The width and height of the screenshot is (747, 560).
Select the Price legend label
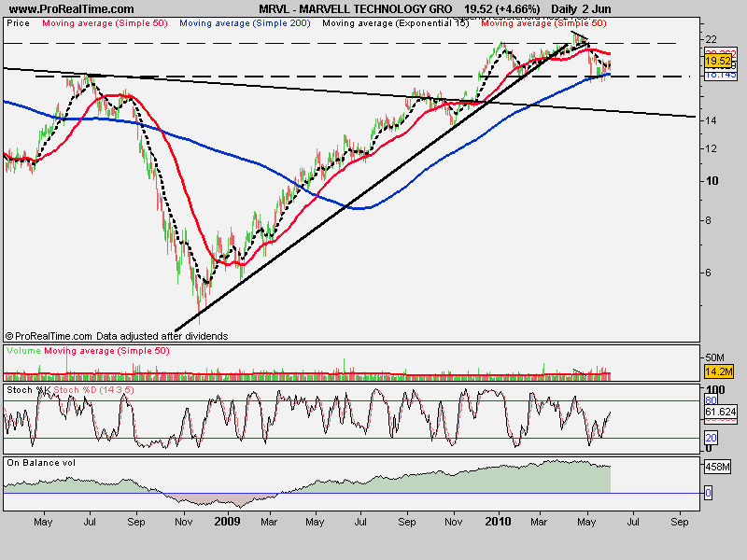click(18, 22)
